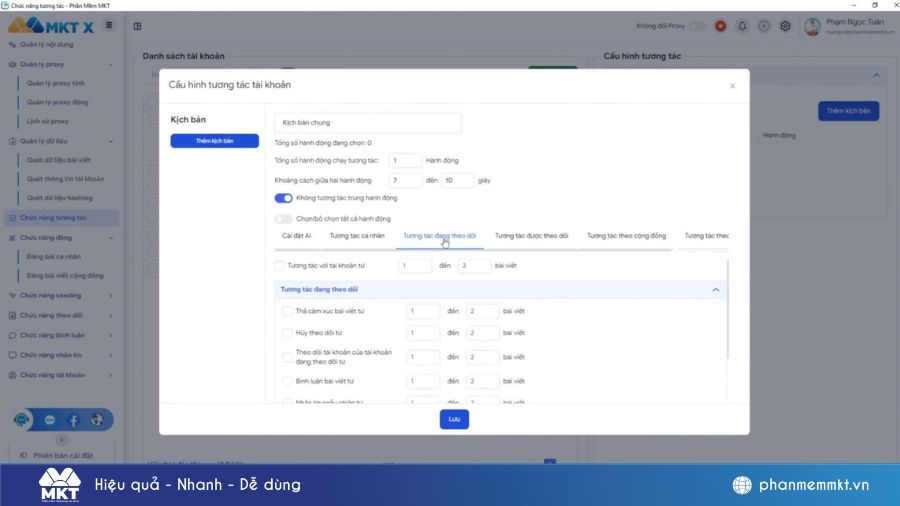This screenshot has width=900, height=506.
Task: Open the Cài đặt AI tab
Action: pos(297,236)
